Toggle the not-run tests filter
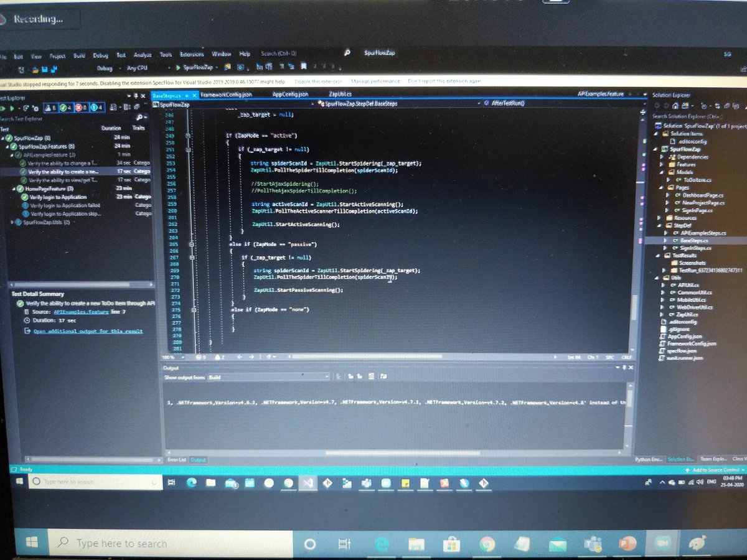This screenshot has width=747, height=560. tap(98, 108)
